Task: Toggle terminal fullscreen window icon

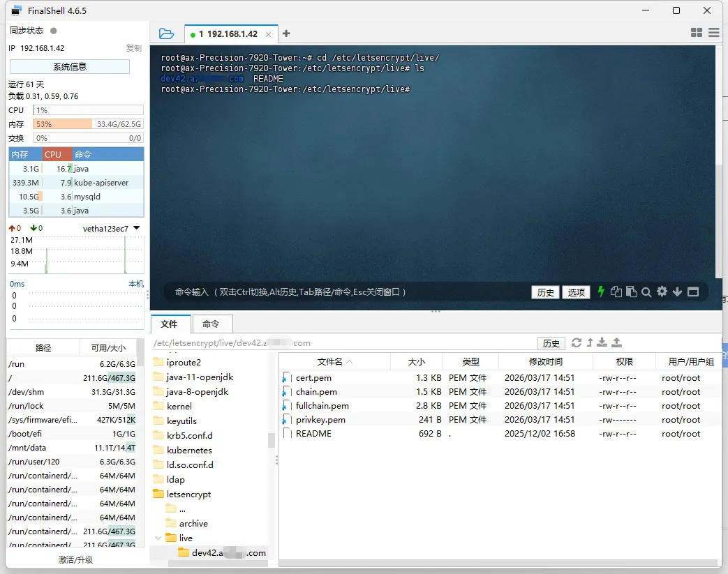Action: (693, 292)
